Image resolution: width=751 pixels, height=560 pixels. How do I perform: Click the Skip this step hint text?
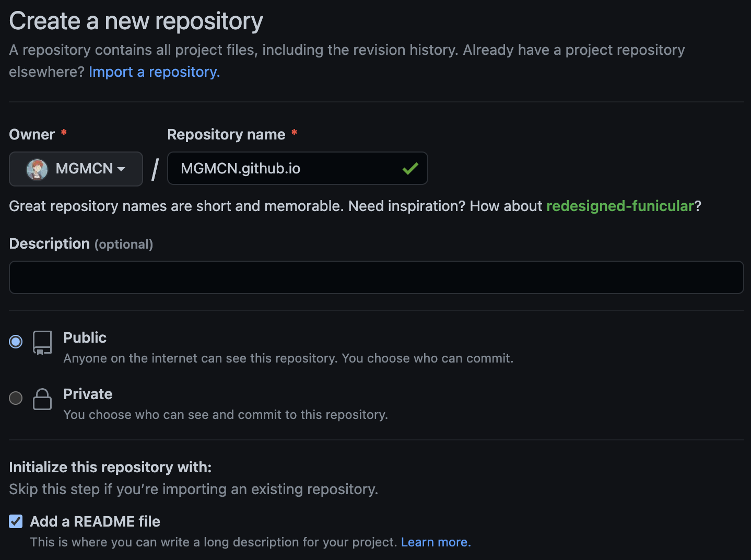pos(193,489)
